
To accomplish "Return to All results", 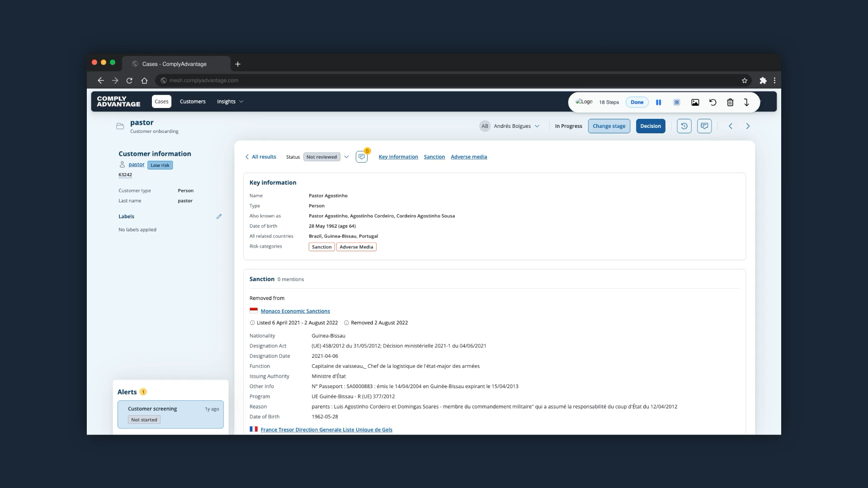I will 260,157.
